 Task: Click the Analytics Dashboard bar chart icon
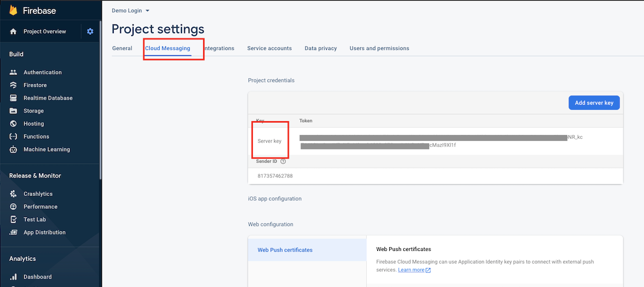13,276
